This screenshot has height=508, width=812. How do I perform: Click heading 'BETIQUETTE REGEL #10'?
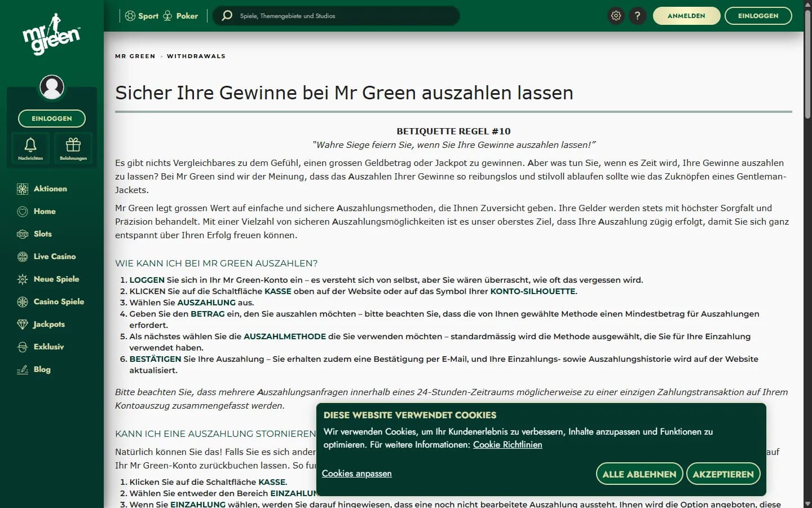pyautogui.click(x=453, y=132)
